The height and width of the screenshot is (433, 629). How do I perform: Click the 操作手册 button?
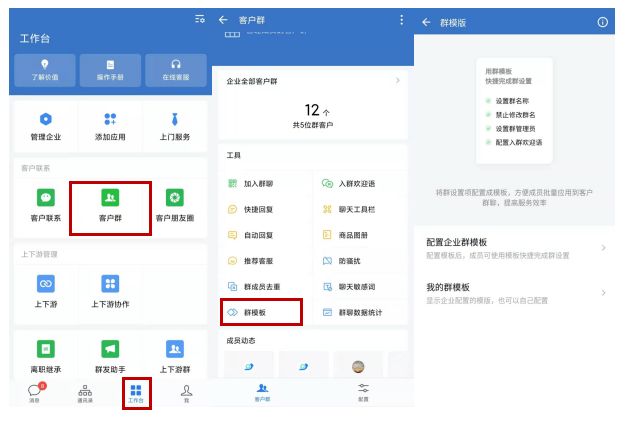click(110, 69)
